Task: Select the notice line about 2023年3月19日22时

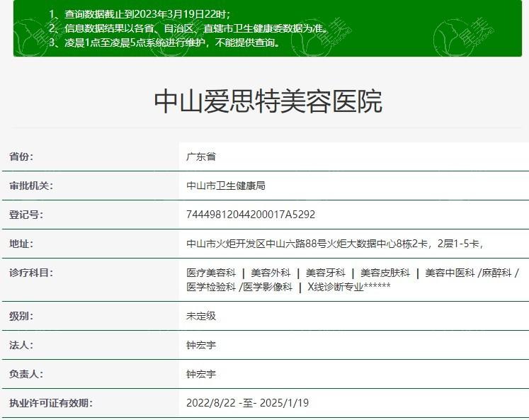Action: (146, 14)
